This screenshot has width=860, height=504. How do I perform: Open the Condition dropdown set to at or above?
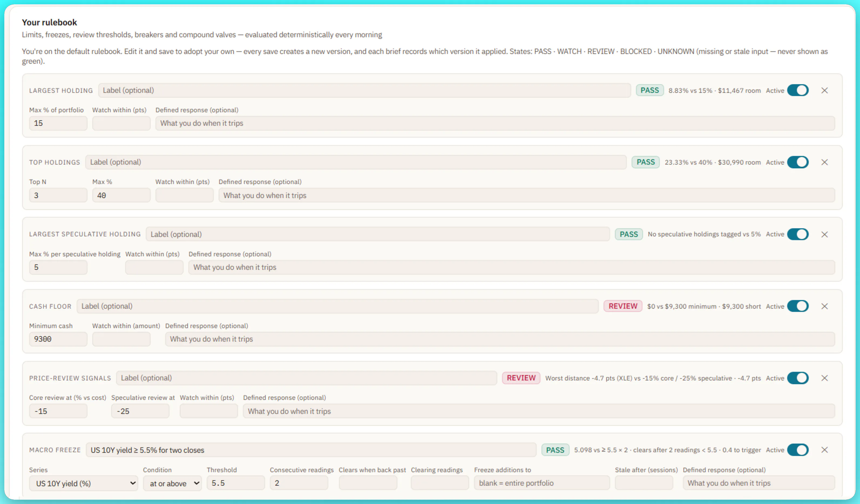tap(172, 483)
